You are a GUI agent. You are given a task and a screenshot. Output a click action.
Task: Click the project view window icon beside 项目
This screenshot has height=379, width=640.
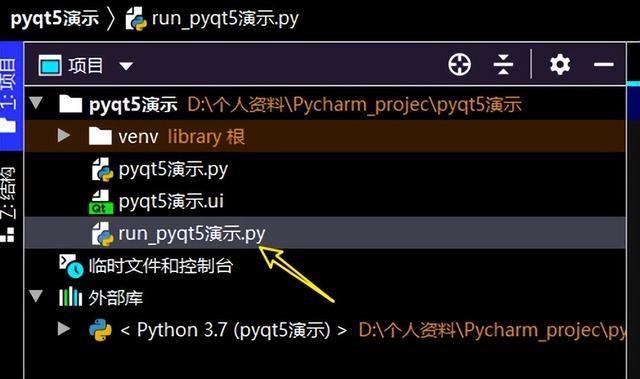50,65
